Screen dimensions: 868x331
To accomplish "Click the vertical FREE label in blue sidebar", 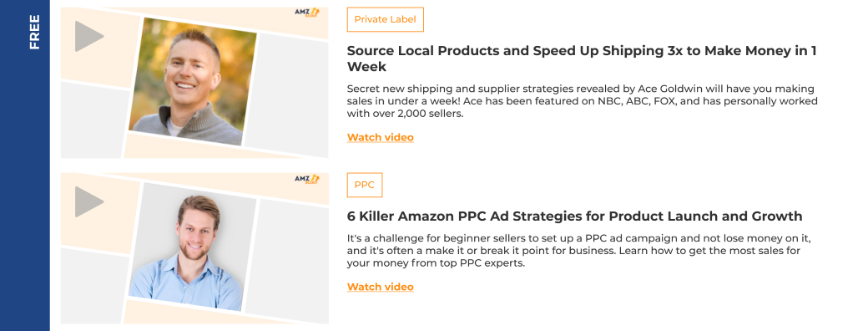I will 34,32.
